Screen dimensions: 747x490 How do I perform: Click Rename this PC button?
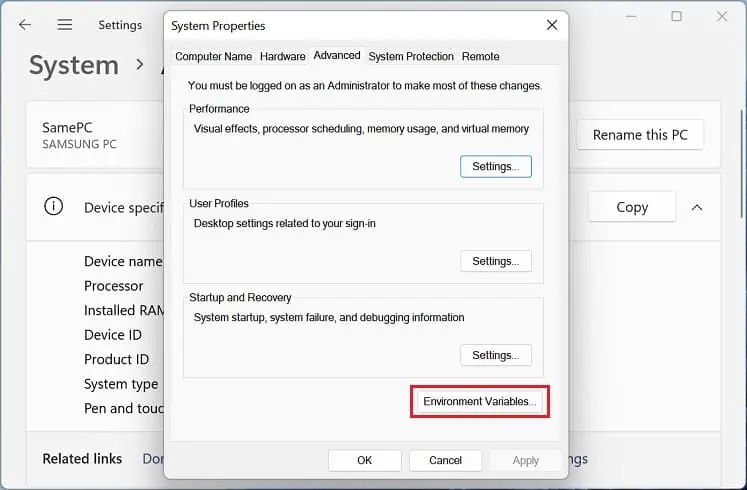(640, 135)
